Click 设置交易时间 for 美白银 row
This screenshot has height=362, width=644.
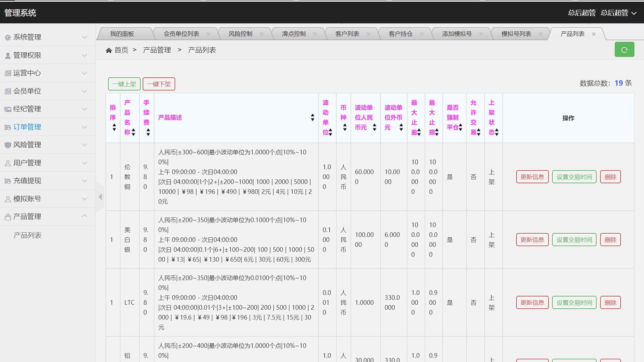click(574, 240)
